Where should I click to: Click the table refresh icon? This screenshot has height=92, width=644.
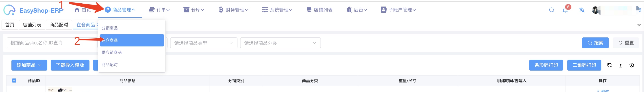click(x=609, y=65)
